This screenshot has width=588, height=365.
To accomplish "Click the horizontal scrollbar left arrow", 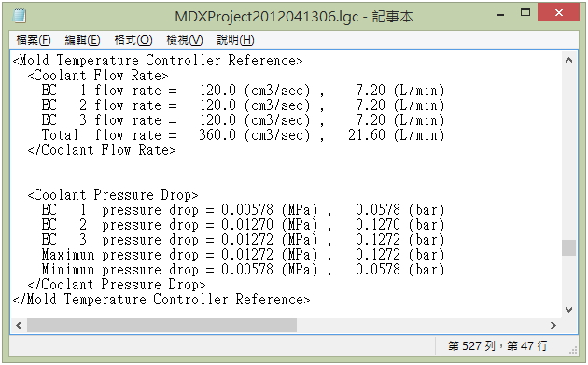I will pos(19,325).
